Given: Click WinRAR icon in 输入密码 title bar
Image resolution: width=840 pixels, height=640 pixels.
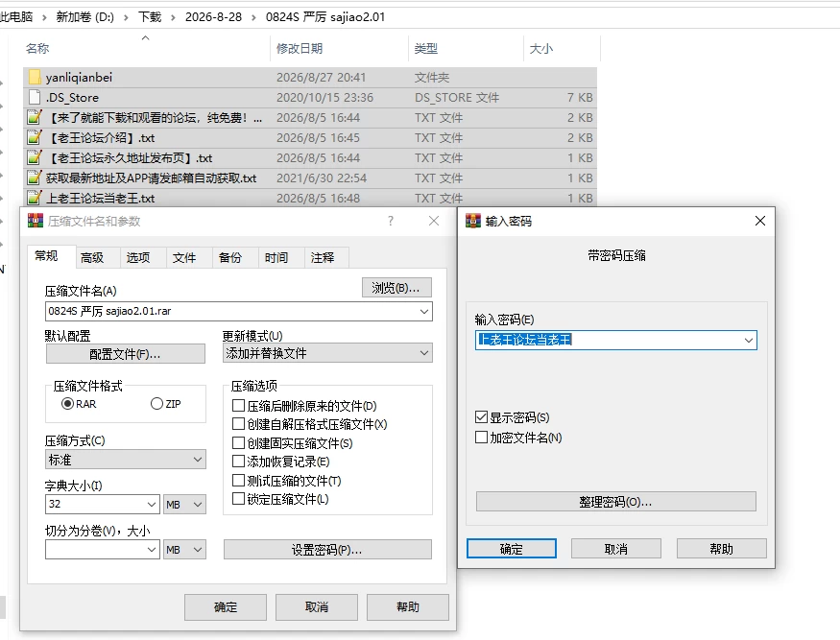Looking at the screenshot, I should click(x=473, y=221).
